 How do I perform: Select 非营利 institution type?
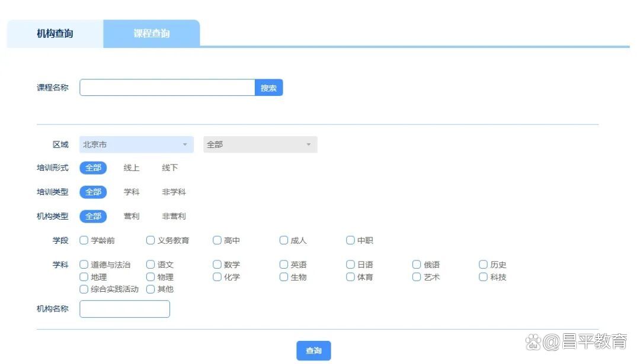(174, 217)
